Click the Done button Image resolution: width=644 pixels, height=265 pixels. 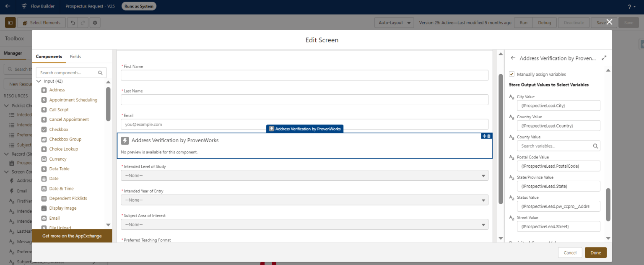point(595,252)
